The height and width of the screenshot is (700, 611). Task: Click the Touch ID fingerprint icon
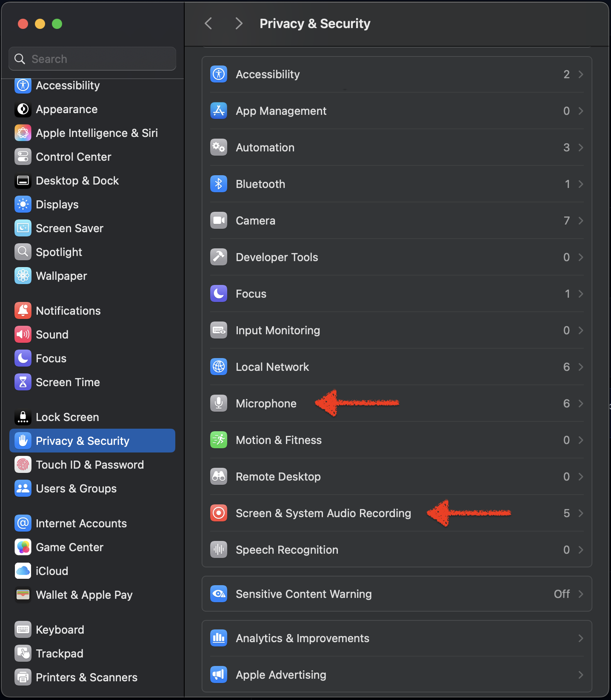tap(23, 465)
